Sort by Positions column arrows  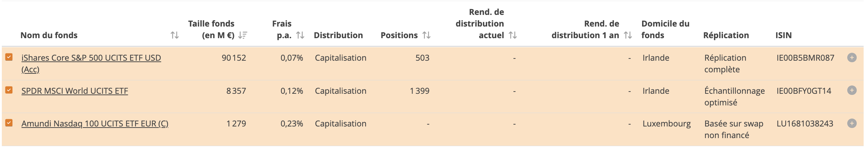[427, 35]
